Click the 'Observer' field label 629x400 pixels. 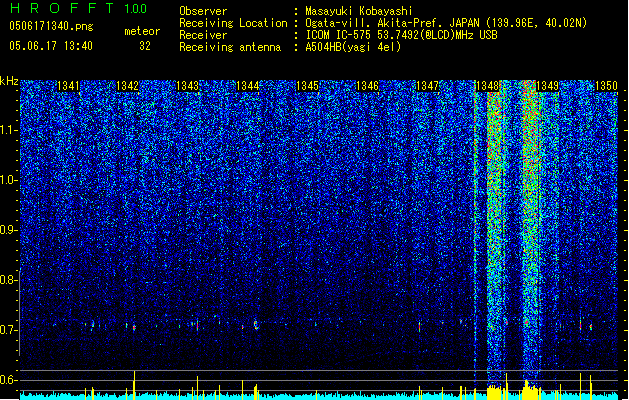tap(203, 11)
